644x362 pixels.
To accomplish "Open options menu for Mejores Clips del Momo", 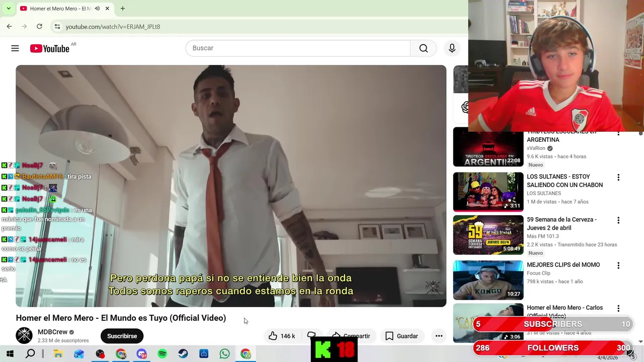I will [x=618, y=265].
